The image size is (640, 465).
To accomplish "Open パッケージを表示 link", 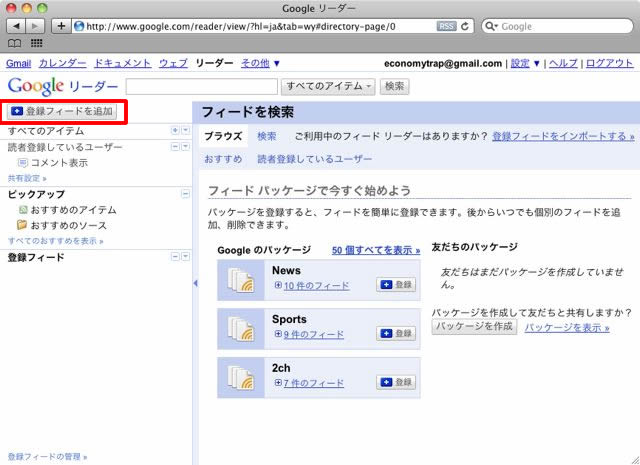I will [x=567, y=328].
